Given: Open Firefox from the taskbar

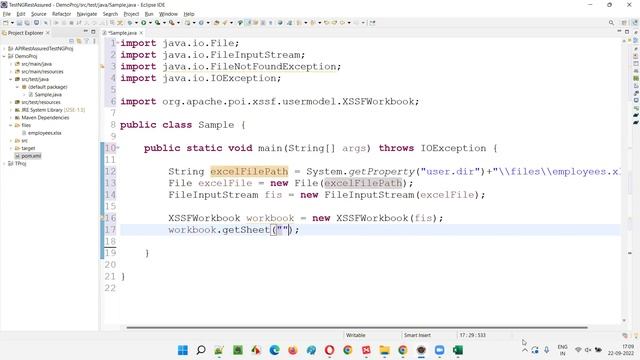Looking at the screenshot, I should [293, 350].
